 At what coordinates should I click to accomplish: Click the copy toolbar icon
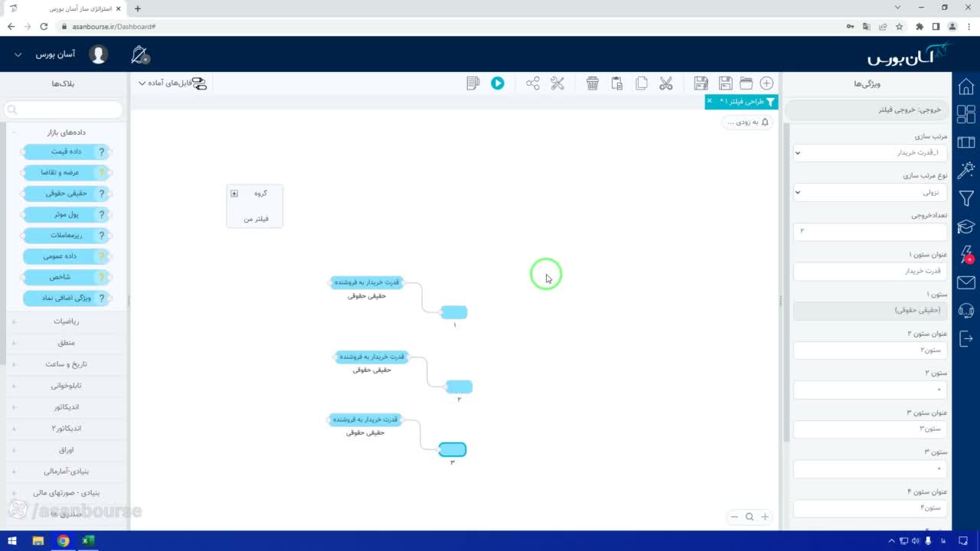coord(642,83)
